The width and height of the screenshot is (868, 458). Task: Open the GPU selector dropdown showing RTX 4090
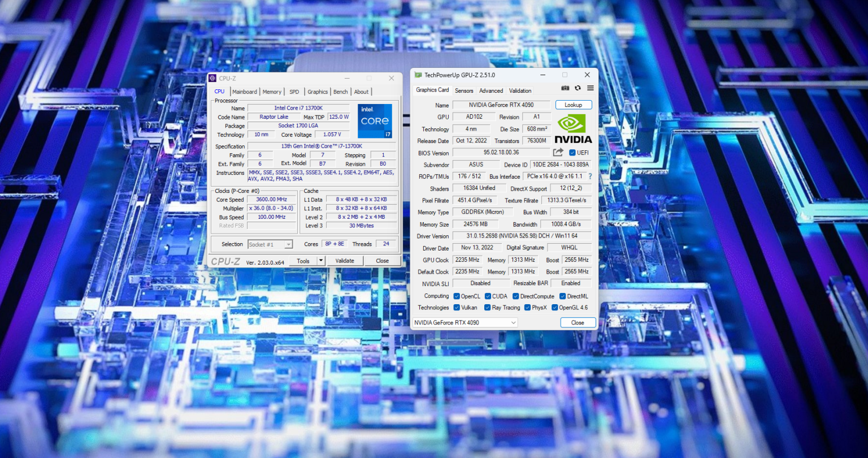coord(513,322)
